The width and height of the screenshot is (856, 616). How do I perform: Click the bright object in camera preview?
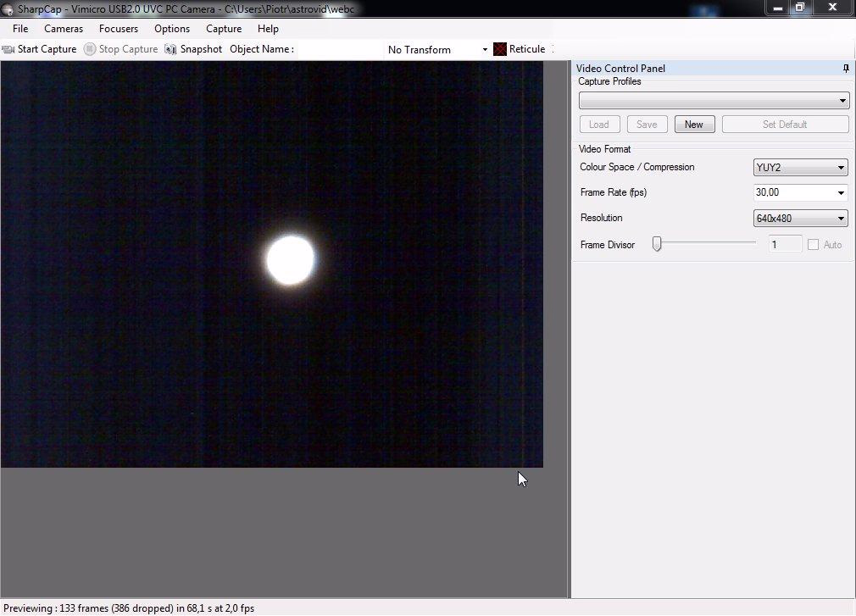coord(291,260)
